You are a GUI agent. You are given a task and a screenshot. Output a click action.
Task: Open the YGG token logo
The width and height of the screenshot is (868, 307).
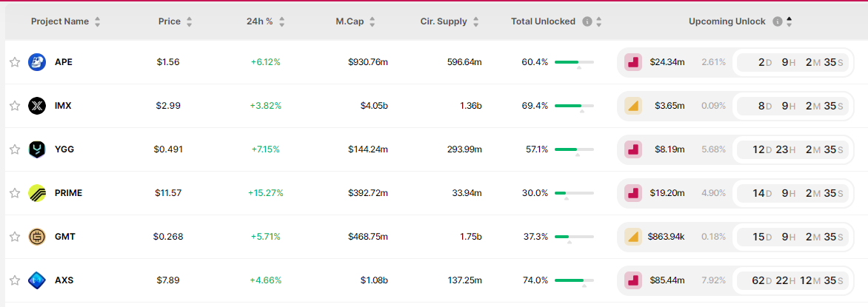coord(37,149)
